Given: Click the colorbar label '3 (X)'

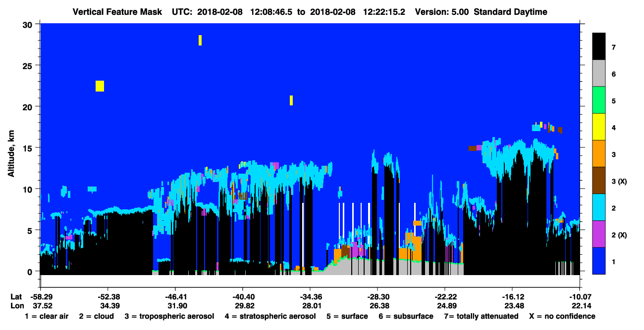Looking at the screenshot, I should tap(619, 181).
